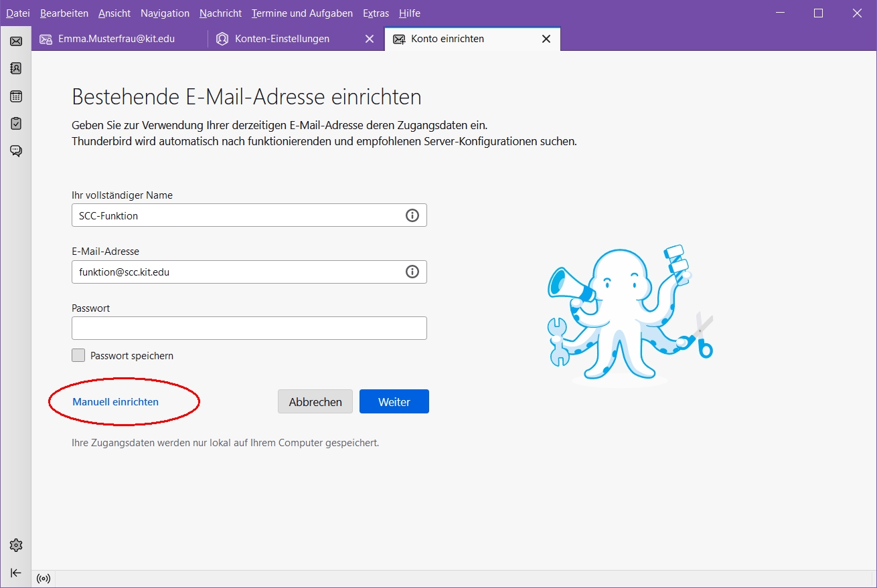Open the Tasks sidebar icon
This screenshot has width=877, height=588.
(16, 124)
